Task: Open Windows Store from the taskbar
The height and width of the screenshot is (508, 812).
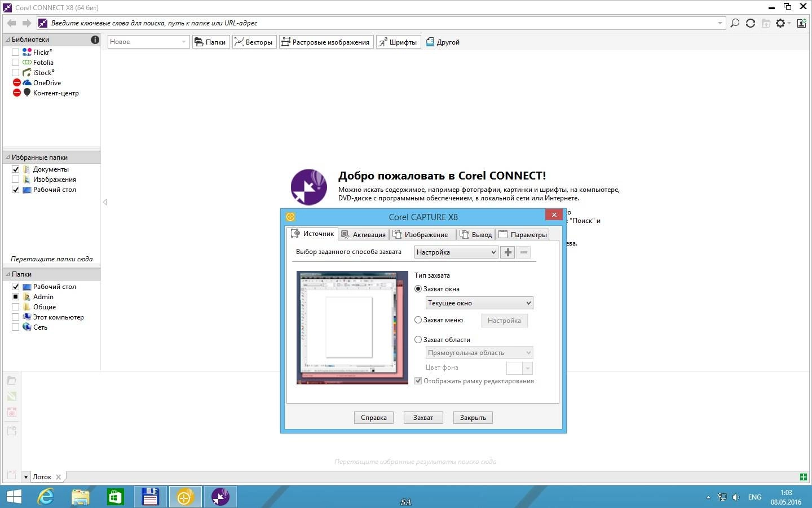Action: coord(116,497)
